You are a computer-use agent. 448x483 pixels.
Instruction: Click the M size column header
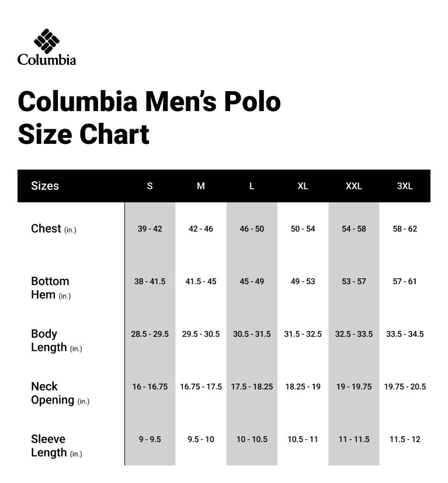(x=201, y=186)
